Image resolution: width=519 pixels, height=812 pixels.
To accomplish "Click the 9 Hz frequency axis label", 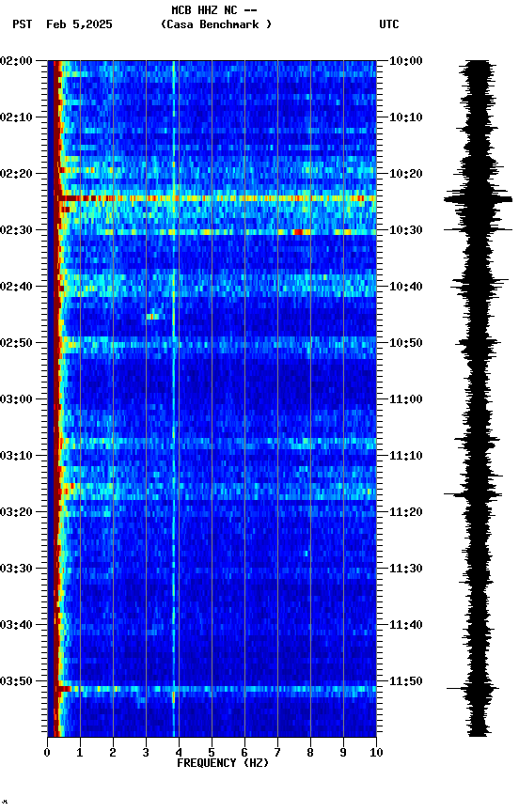I will click(343, 753).
